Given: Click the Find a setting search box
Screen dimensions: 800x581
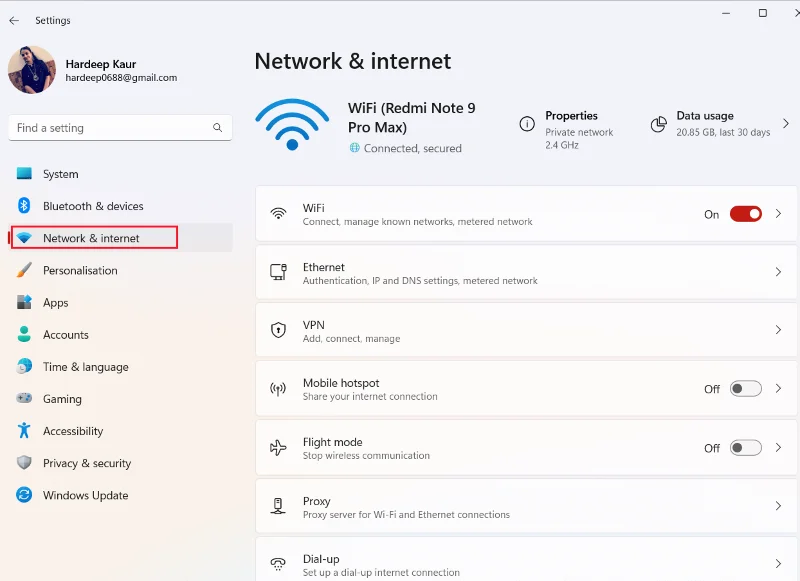Looking at the screenshot, I should tap(120, 128).
